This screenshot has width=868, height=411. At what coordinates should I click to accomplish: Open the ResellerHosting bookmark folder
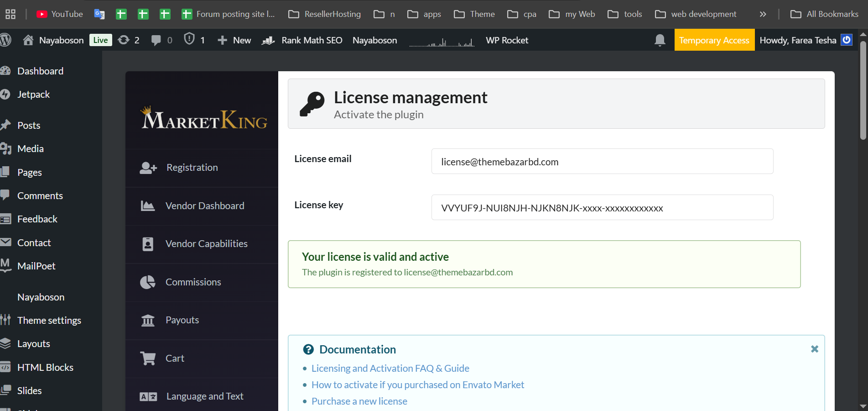(x=324, y=14)
